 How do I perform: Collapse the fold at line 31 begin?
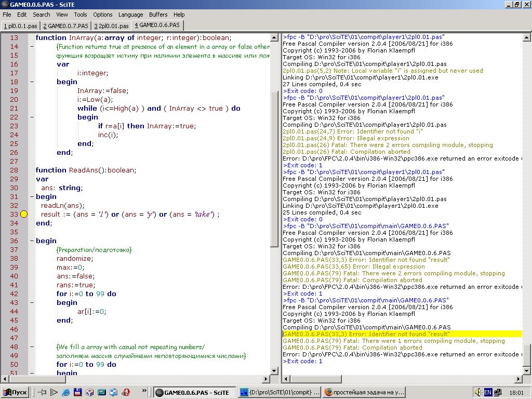pyautogui.click(x=32, y=196)
